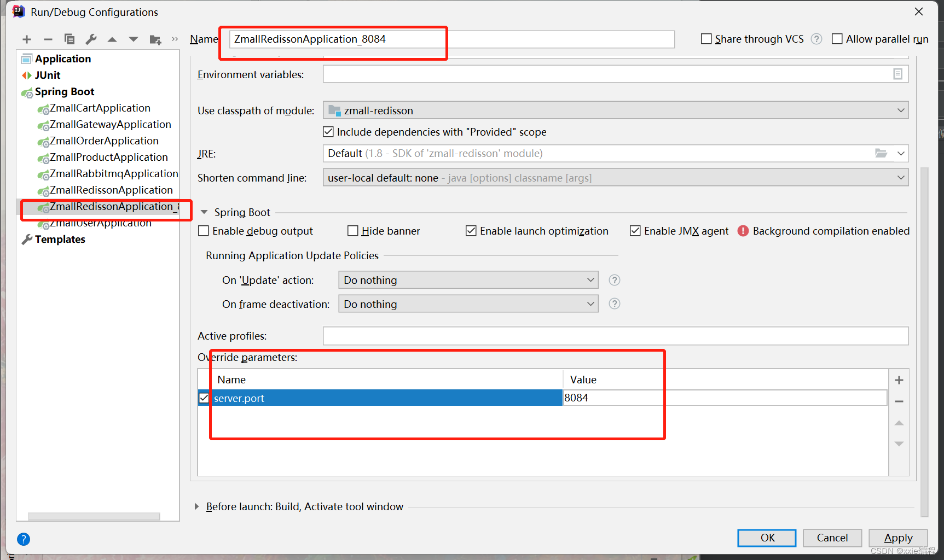The height and width of the screenshot is (560, 944).
Task: Open the Templates tree node
Action: [x=60, y=239]
